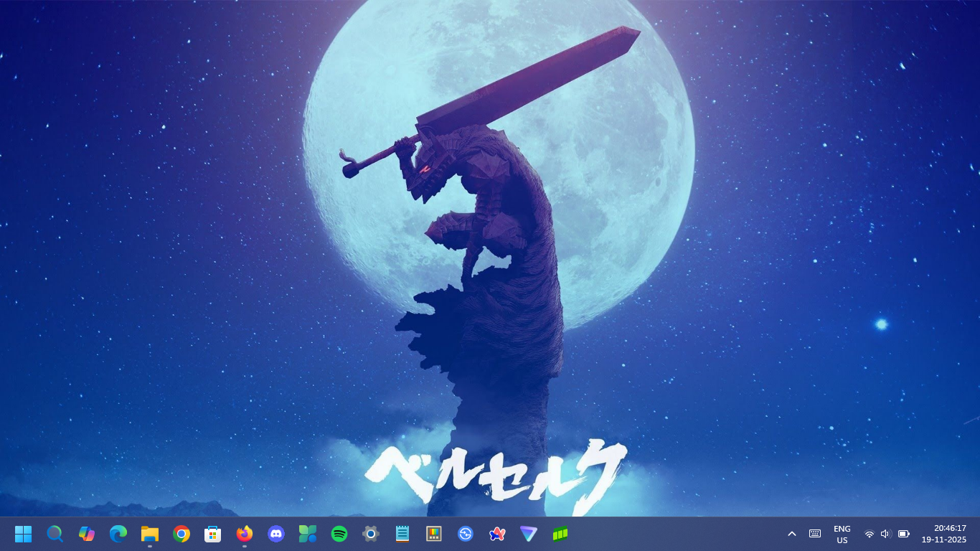The height and width of the screenshot is (551, 980).
Task: Click the Search icon in taskbar
Action: pyautogui.click(x=55, y=534)
